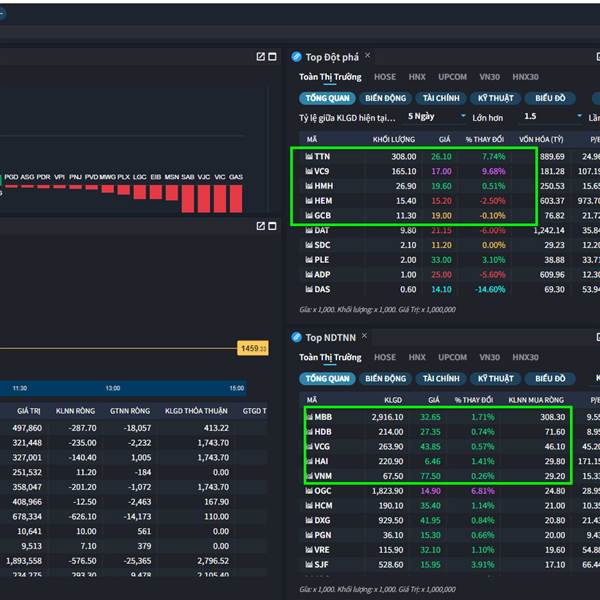Click KỸ THUẬT button in Top NDTNN
Image resolution: width=600 pixels, height=600 pixels.
(495, 379)
